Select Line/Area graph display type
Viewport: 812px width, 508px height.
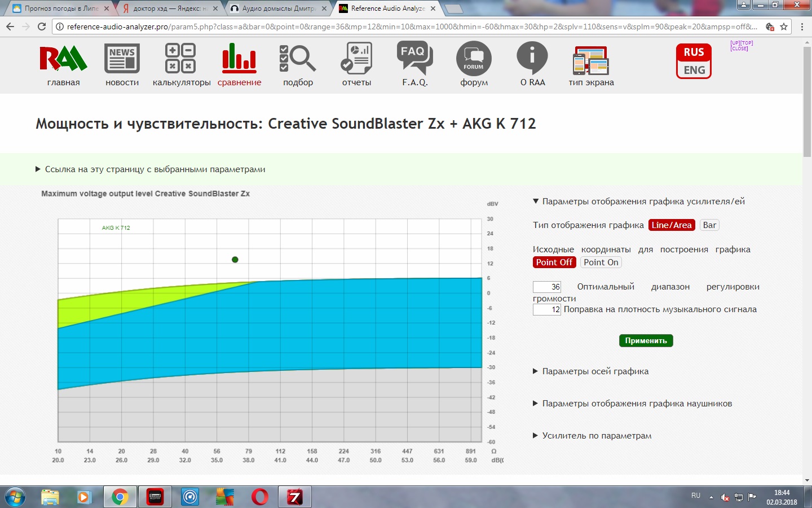pyautogui.click(x=672, y=225)
